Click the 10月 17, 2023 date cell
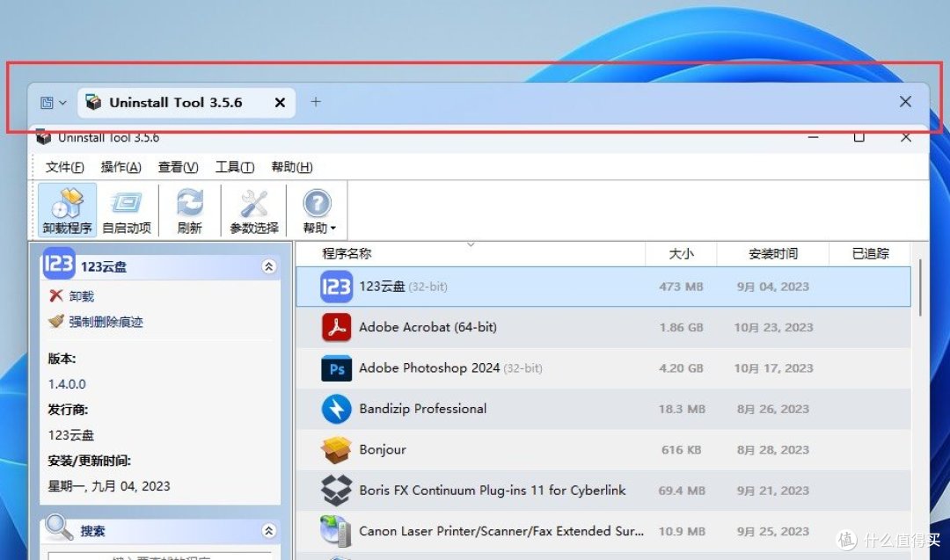Viewport: 950px width, 560px height. pyautogui.click(x=773, y=368)
